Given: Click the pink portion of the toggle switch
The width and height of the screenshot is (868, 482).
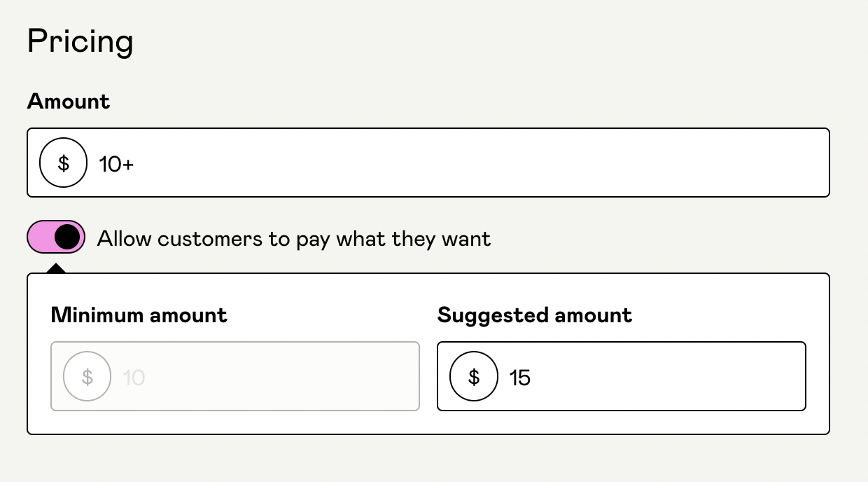Looking at the screenshot, I should tap(39, 237).
